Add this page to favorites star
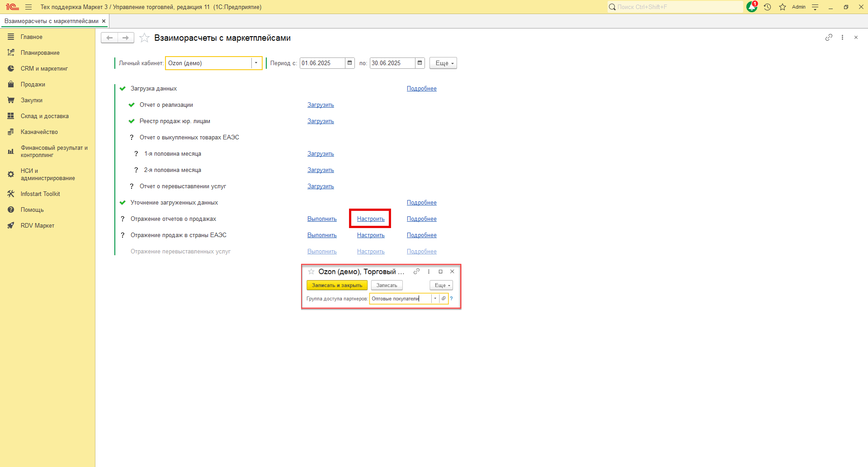 click(144, 38)
